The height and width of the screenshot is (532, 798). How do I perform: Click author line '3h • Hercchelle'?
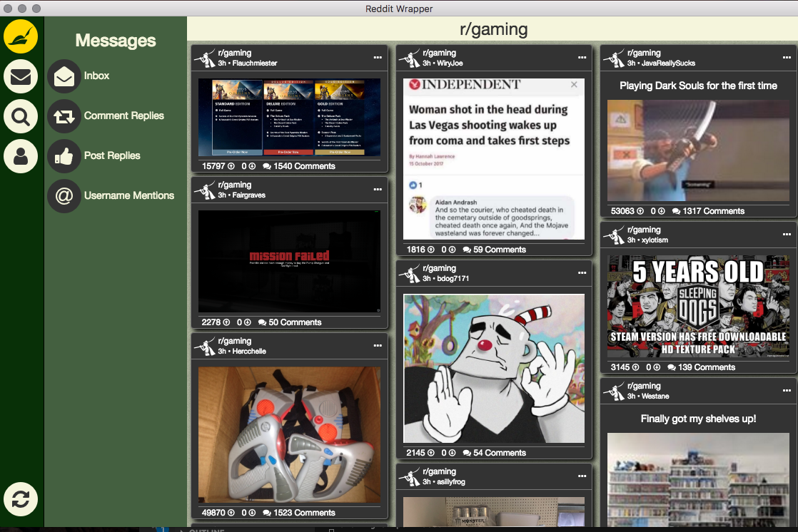coord(242,352)
